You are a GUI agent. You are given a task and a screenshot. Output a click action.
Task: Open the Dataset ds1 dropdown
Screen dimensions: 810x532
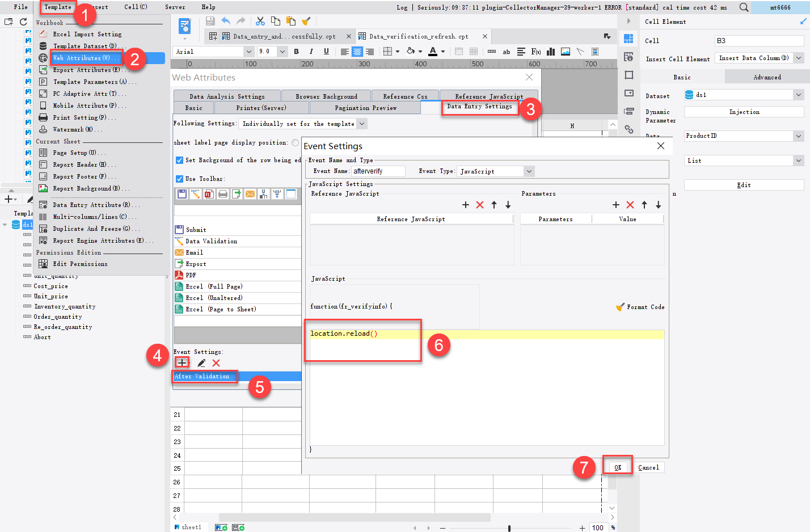click(x=799, y=95)
